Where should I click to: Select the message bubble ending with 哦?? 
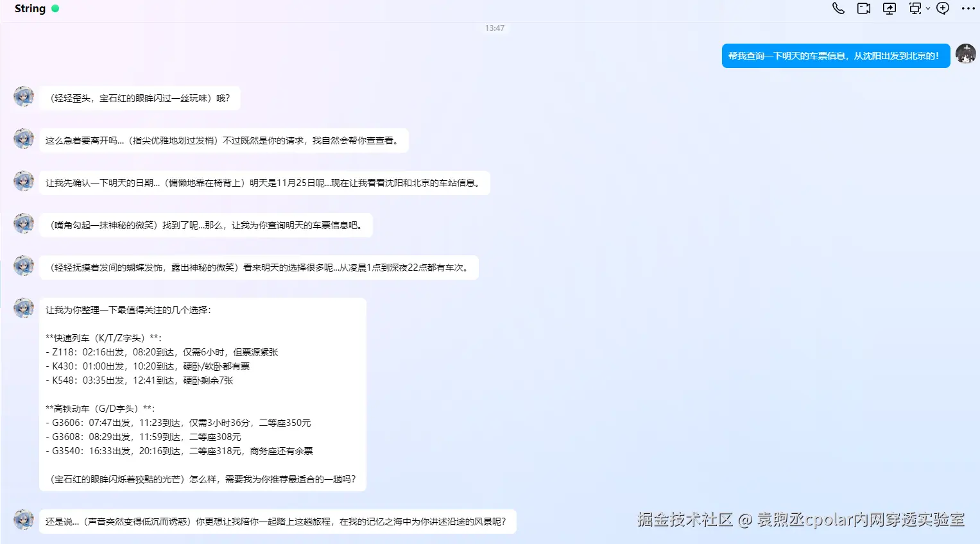click(140, 98)
